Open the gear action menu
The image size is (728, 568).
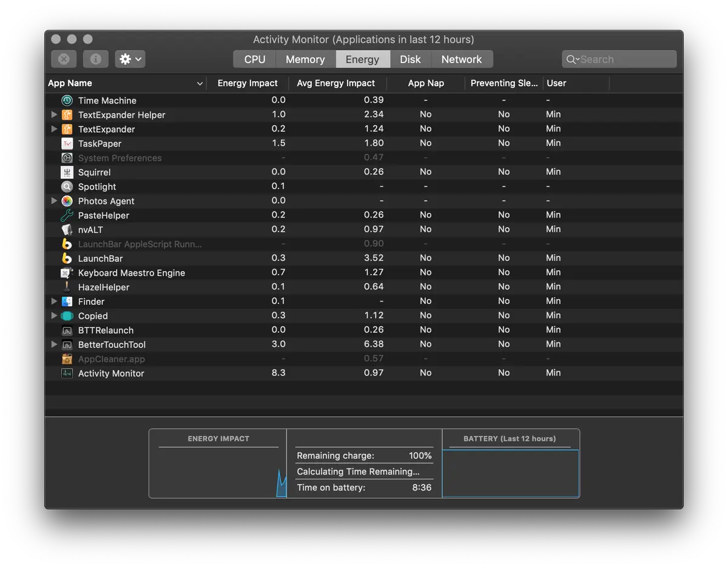point(130,59)
